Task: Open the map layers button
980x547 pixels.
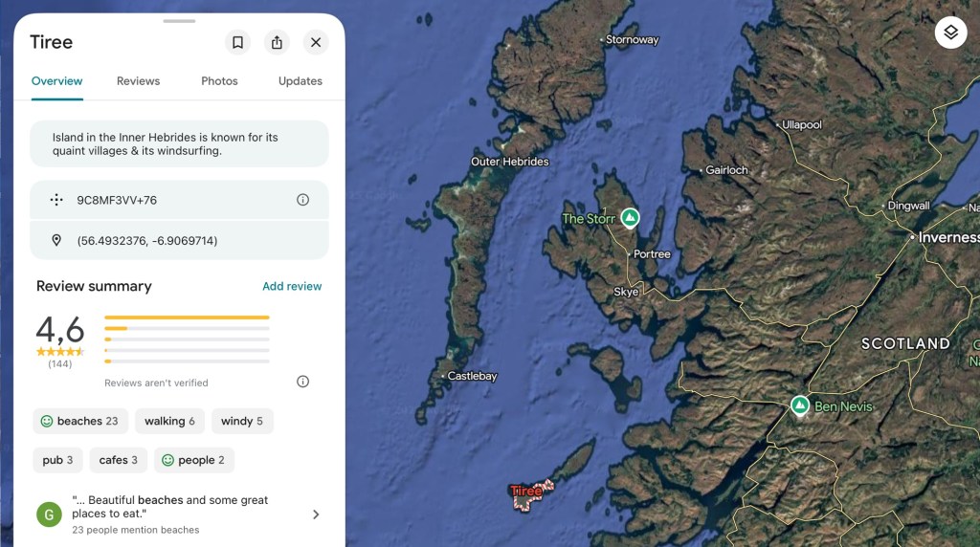Action: [x=949, y=33]
